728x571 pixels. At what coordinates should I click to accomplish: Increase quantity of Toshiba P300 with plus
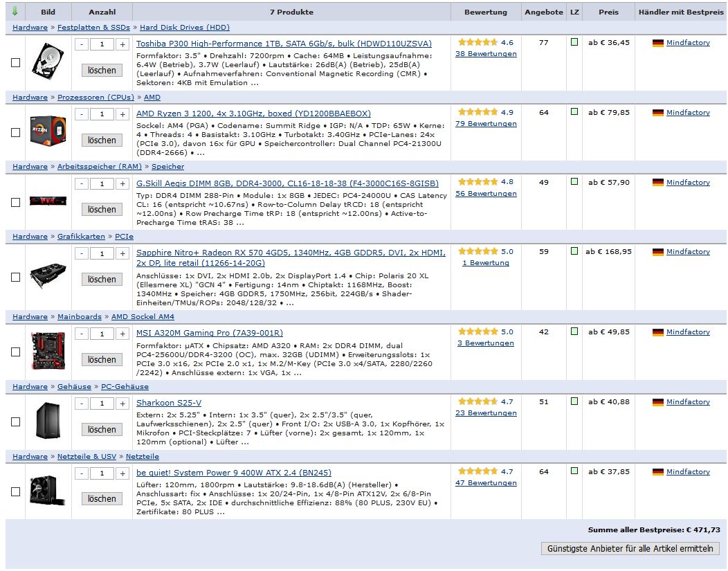click(122, 44)
